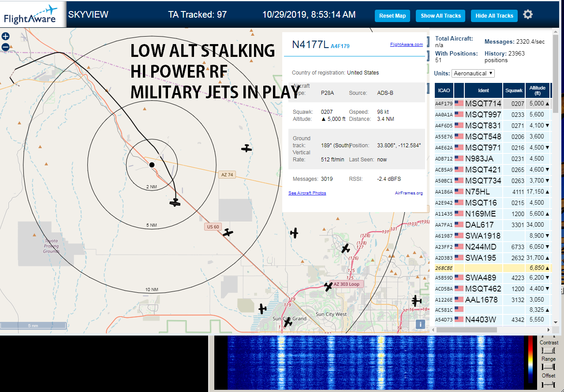Click the US flag in MSQT16 row

point(459,202)
